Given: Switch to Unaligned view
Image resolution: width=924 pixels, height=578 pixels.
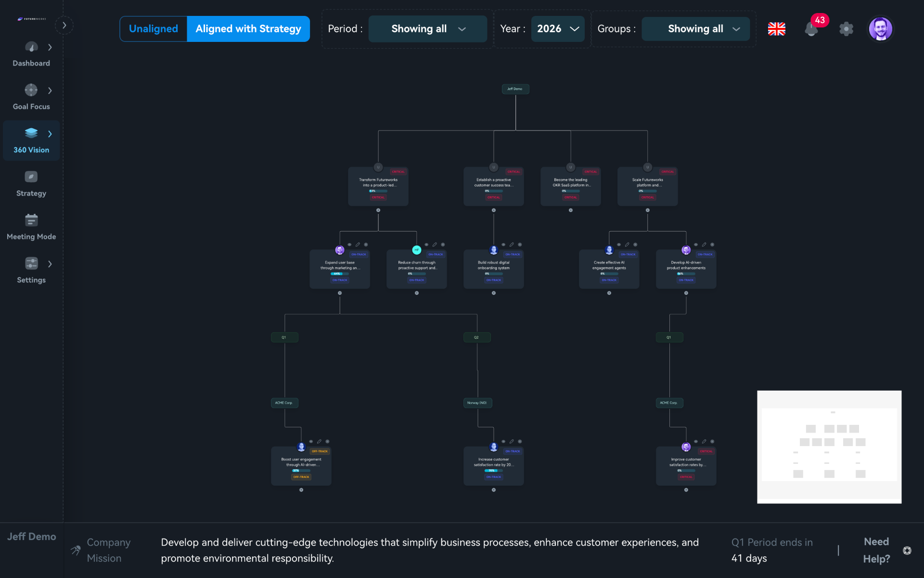Looking at the screenshot, I should pos(154,29).
